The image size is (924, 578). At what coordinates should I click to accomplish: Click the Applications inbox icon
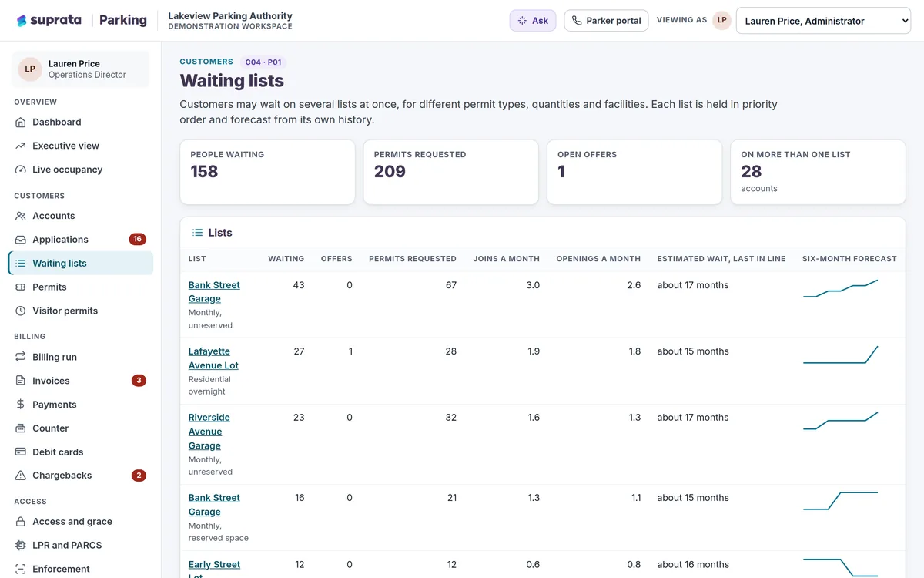pos(21,240)
